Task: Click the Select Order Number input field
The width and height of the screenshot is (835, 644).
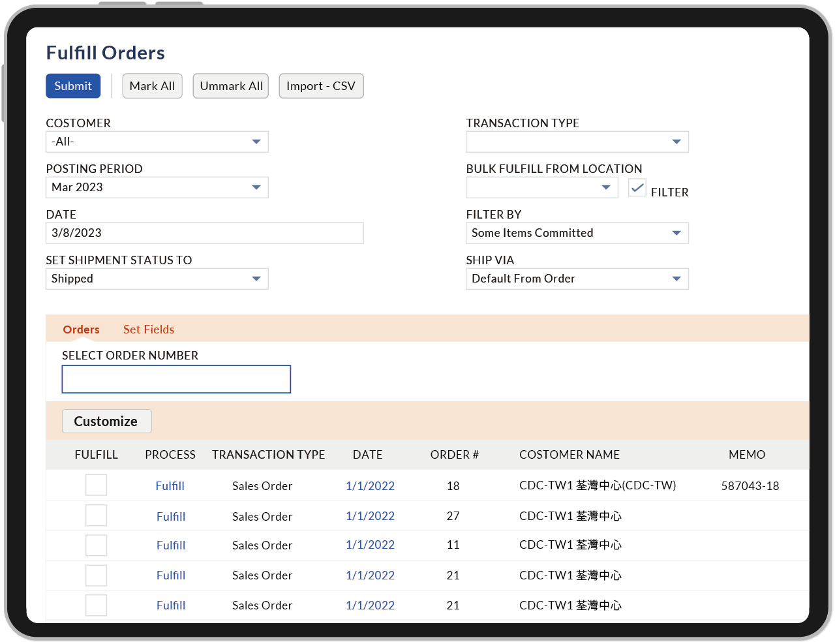Action: [x=176, y=379]
